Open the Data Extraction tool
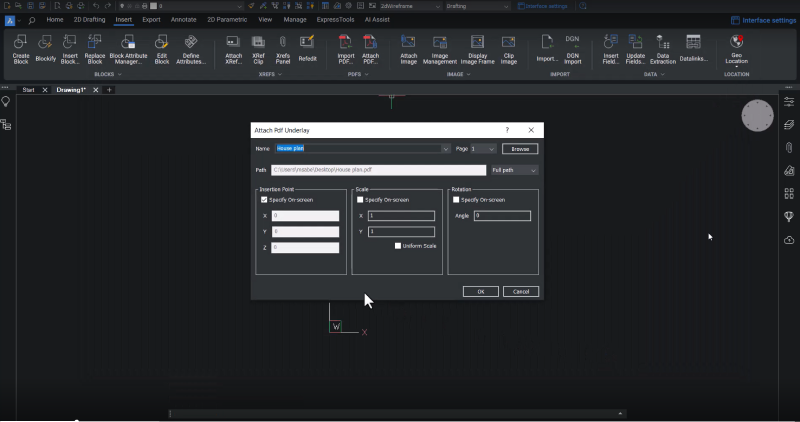This screenshot has width=800, height=422. (x=663, y=49)
